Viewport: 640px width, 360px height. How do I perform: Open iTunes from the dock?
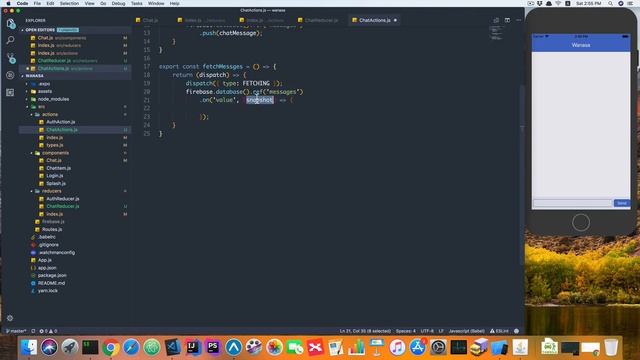[397, 347]
